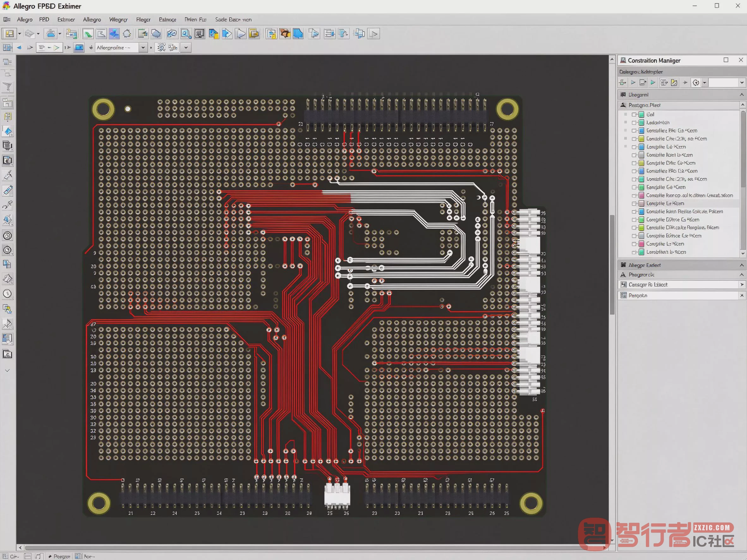This screenshot has width=747, height=560.
Task: Toggle checkbox for 'Consttlie kiven Pletice' row
Action: tap(634, 212)
